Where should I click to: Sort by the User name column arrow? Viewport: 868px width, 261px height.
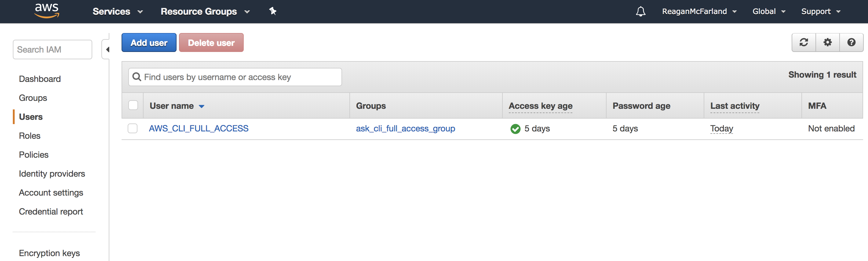(202, 106)
